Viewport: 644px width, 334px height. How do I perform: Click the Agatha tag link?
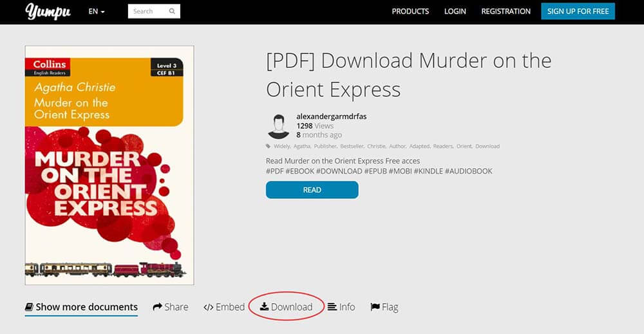(301, 146)
